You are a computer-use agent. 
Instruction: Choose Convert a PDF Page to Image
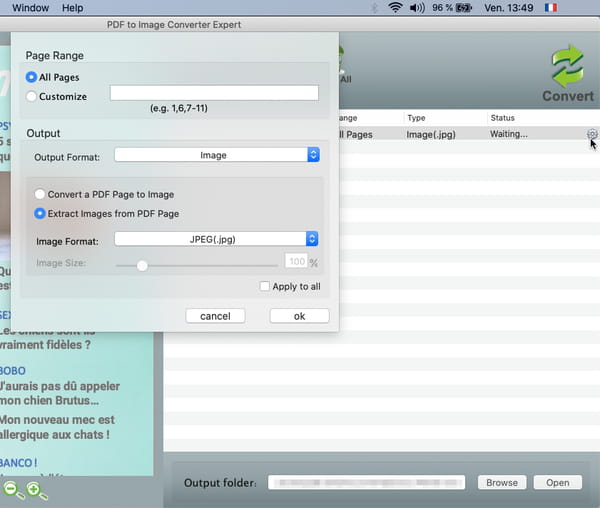pyautogui.click(x=40, y=194)
